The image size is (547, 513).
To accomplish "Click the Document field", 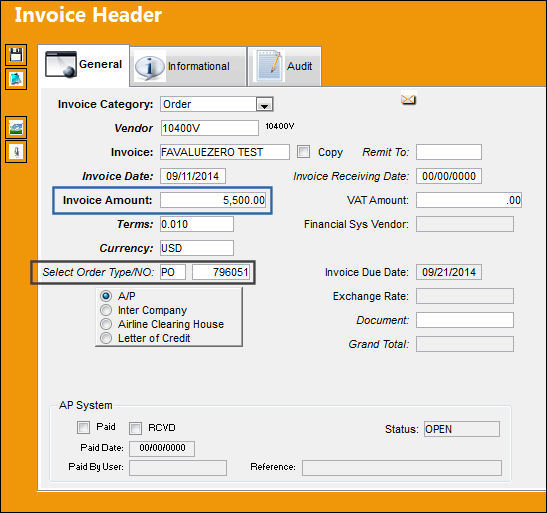I will (x=465, y=320).
